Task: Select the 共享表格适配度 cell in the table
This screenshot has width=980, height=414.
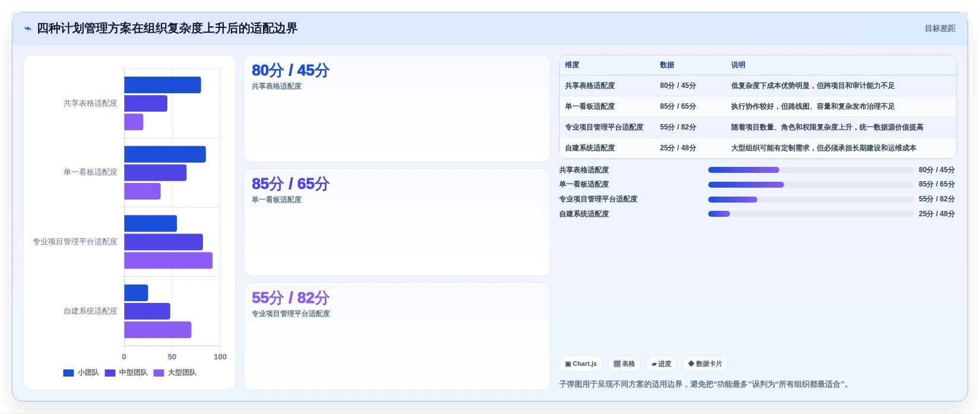Action: coord(590,86)
